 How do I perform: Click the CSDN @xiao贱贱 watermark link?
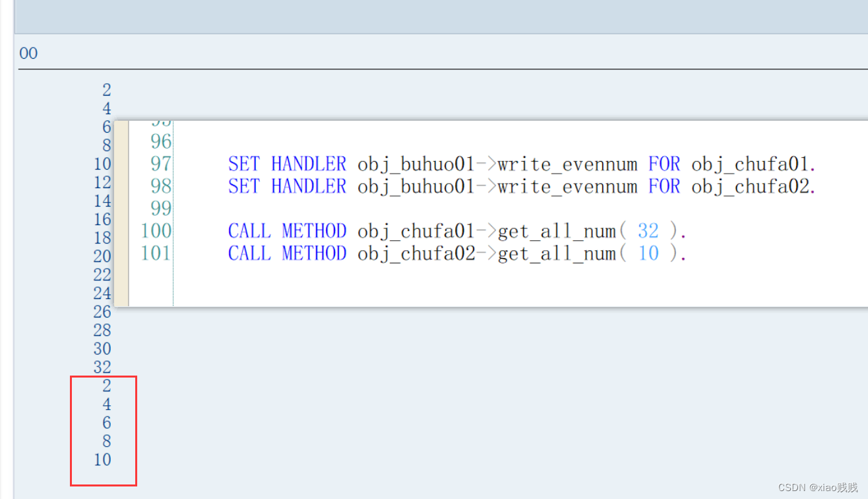(819, 488)
